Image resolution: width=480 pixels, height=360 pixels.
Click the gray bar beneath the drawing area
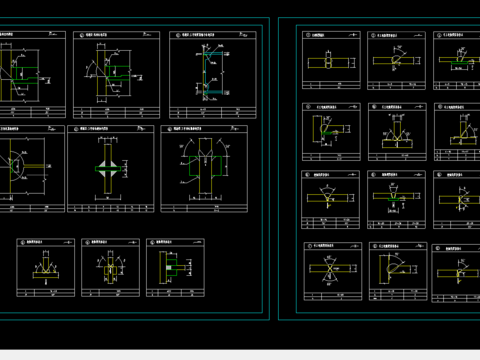click(x=240, y=355)
